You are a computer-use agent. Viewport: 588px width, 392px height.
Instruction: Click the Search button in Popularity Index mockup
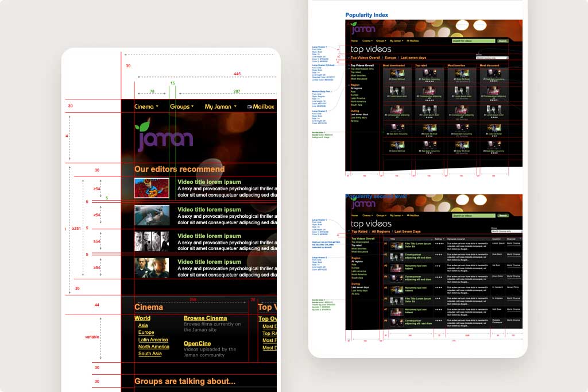pyautogui.click(x=503, y=41)
